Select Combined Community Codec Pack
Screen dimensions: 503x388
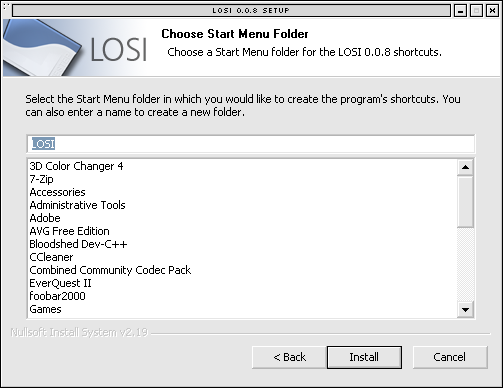110,270
